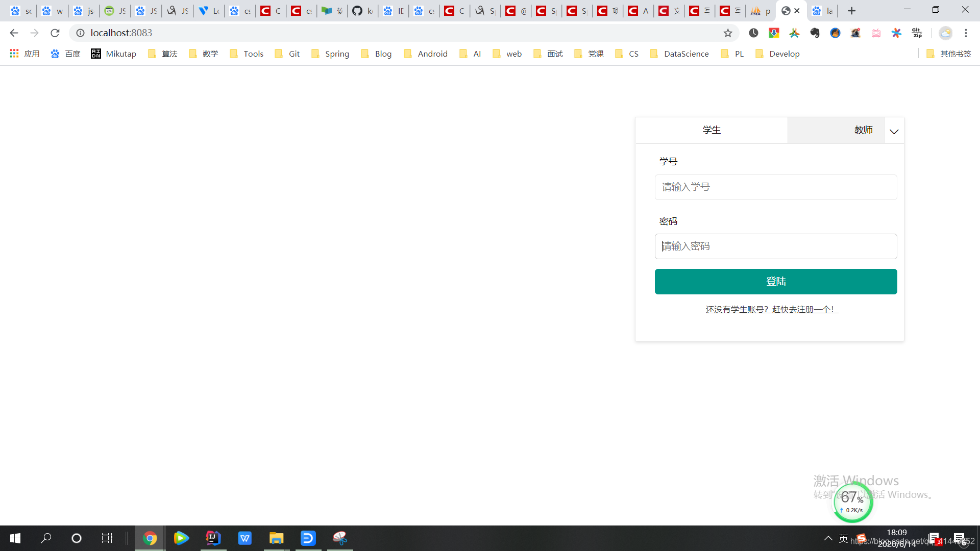
Task: Open the Bilibili extension
Action: [876, 33]
